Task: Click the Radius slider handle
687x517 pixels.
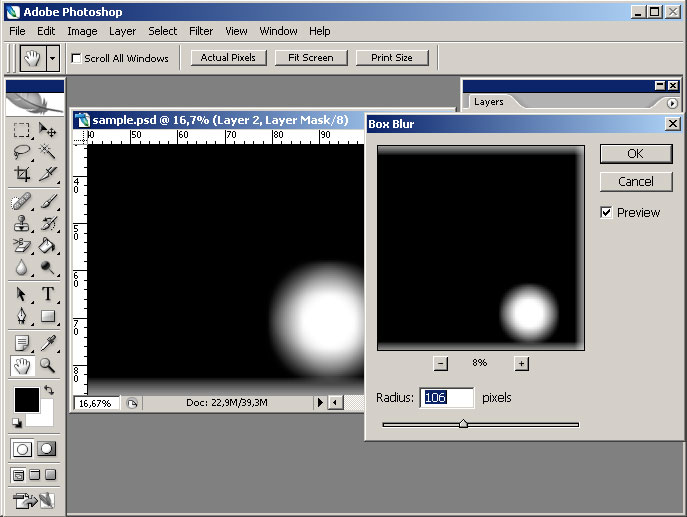Action: tap(463, 424)
